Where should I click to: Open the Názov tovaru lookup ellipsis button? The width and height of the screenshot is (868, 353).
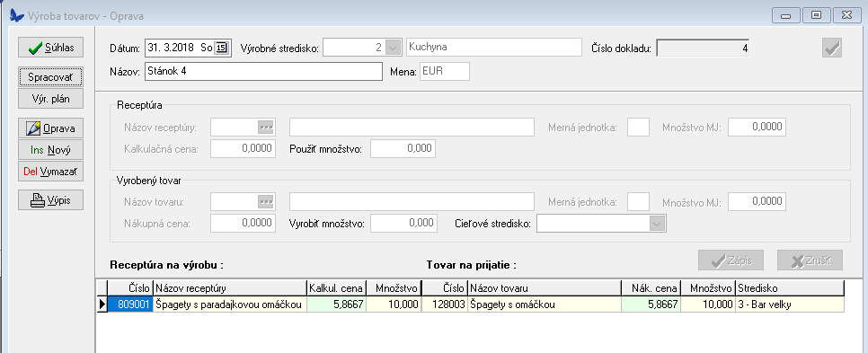[x=266, y=202]
